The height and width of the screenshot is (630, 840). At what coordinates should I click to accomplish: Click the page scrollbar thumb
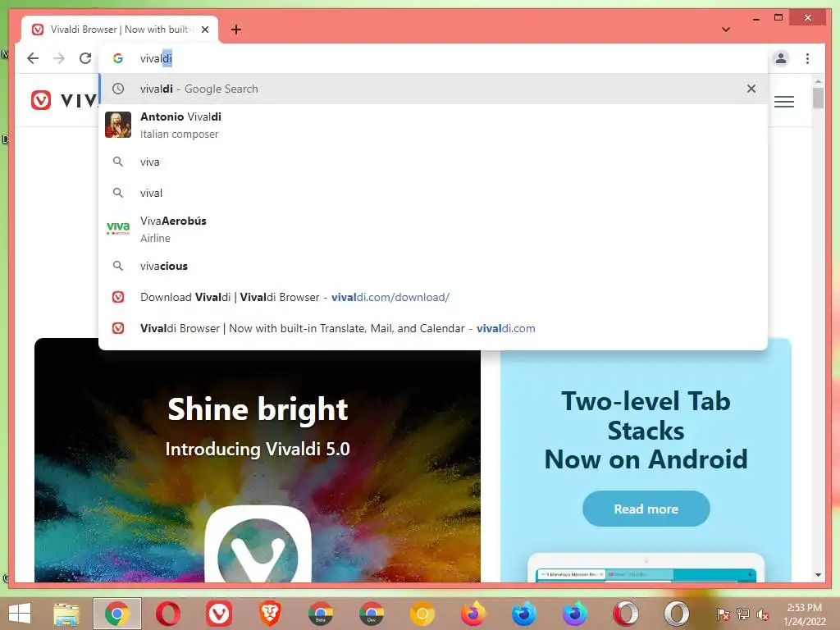(x=818, y=98)
